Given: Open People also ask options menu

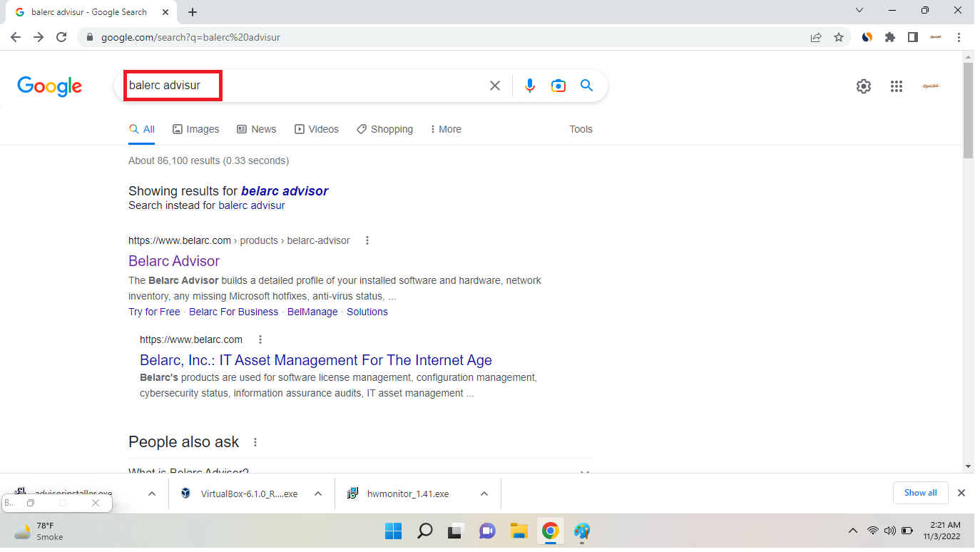Looking at the screenshot, I should (x=255, y=442).
